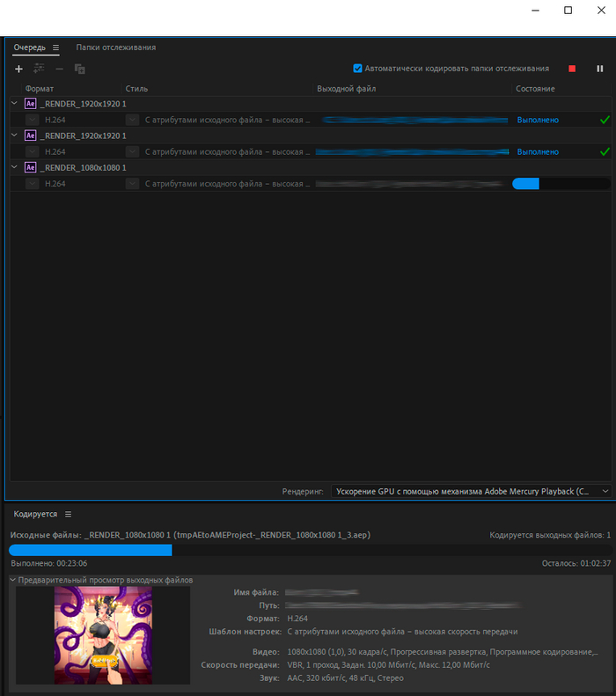The width and height of the screenshot is (616, 696).
Task: Click the Видео 1080x1080 details text
Action: 443,652
